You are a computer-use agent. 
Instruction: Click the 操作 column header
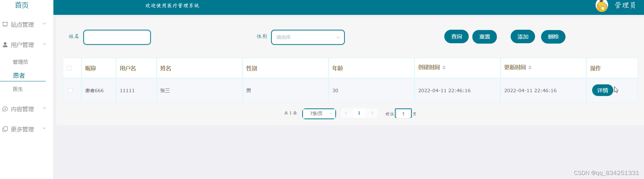click(x=596, y=68)
